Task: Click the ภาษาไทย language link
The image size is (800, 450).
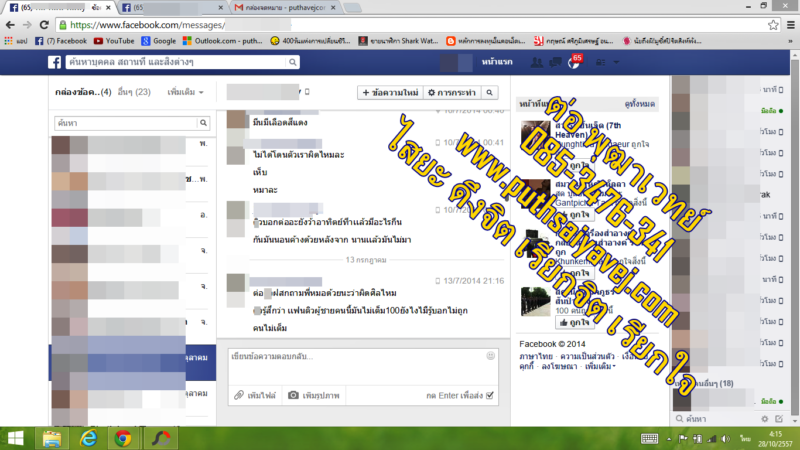Action: (536, 356)
